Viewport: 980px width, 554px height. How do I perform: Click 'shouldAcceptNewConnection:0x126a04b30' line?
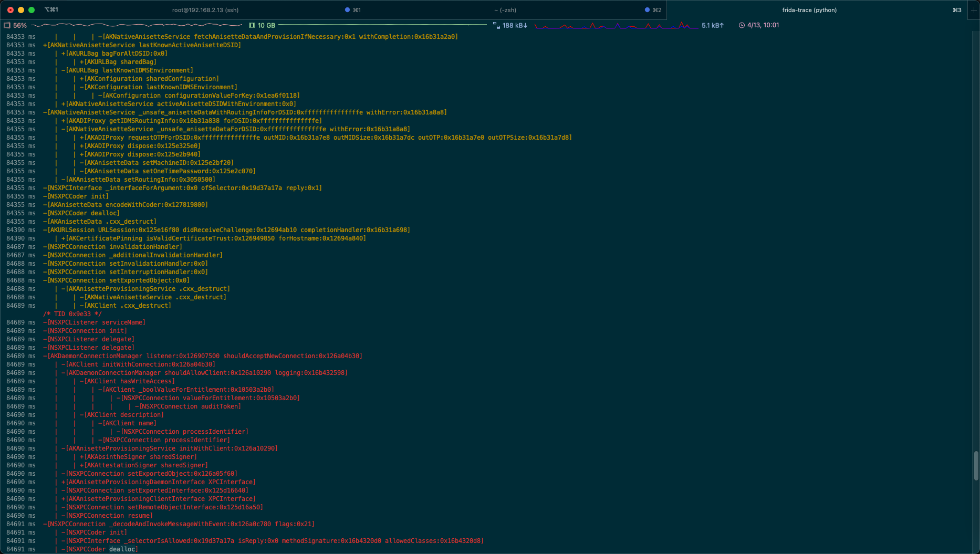click(203, 356)
